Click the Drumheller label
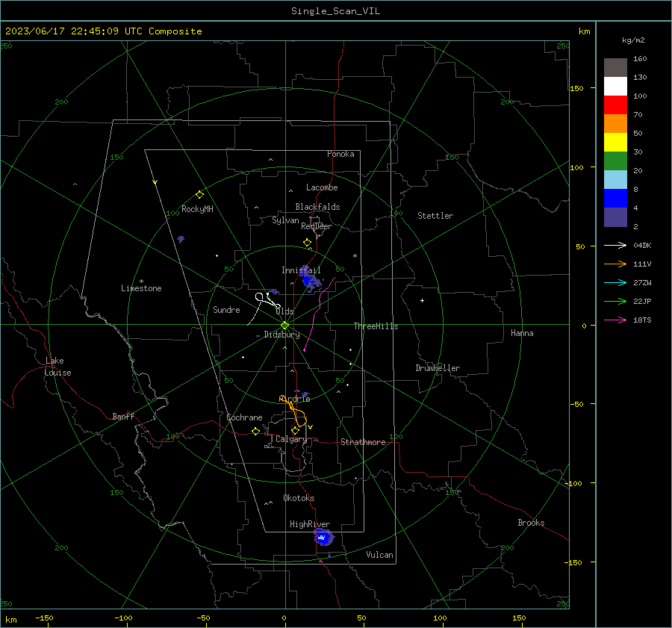672x628 pixels. tap(438, 368)
